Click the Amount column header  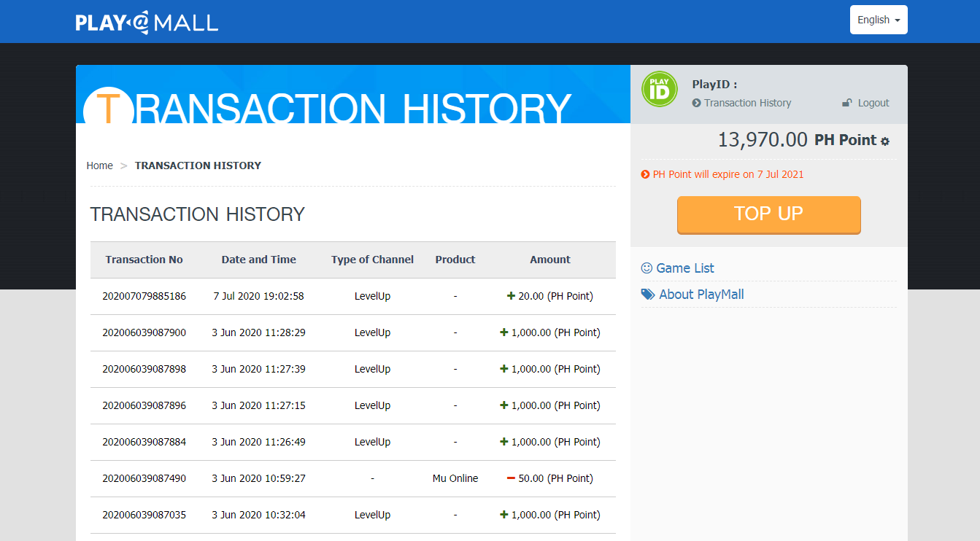coord(550,260)
